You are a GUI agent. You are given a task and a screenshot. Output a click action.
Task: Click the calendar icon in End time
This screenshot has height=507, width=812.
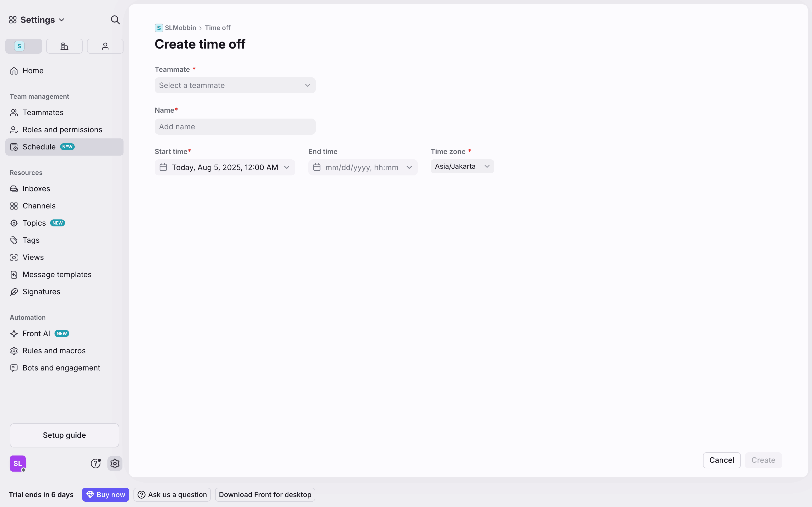pyautogui.click(x=317, y=167)
